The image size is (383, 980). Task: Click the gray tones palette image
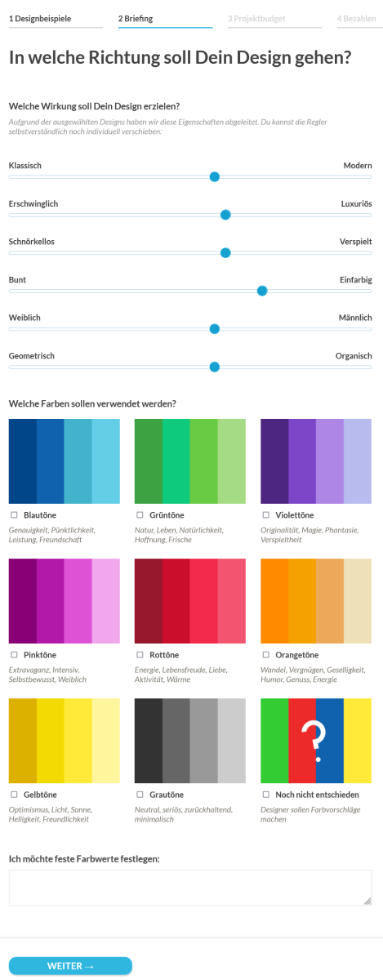click(190, 740)
